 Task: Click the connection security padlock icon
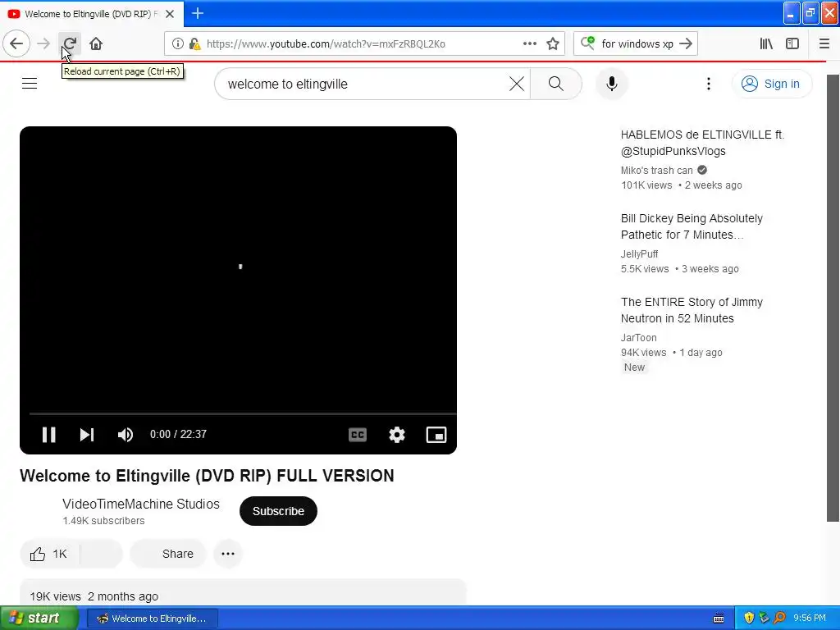click(195, 44)
